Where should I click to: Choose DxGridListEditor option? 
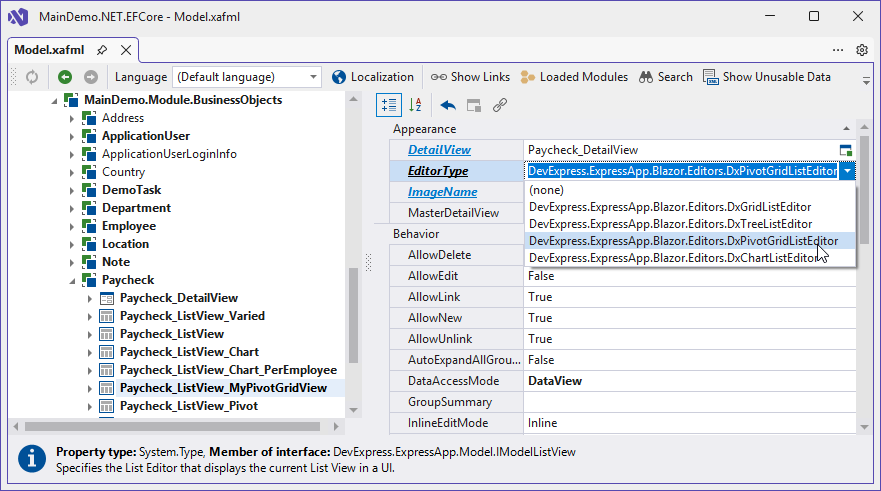(x=690, y=207)
